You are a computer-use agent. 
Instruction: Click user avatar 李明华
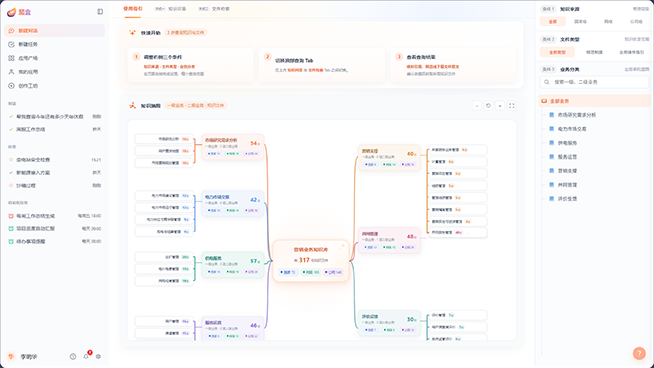pos(11,356)
